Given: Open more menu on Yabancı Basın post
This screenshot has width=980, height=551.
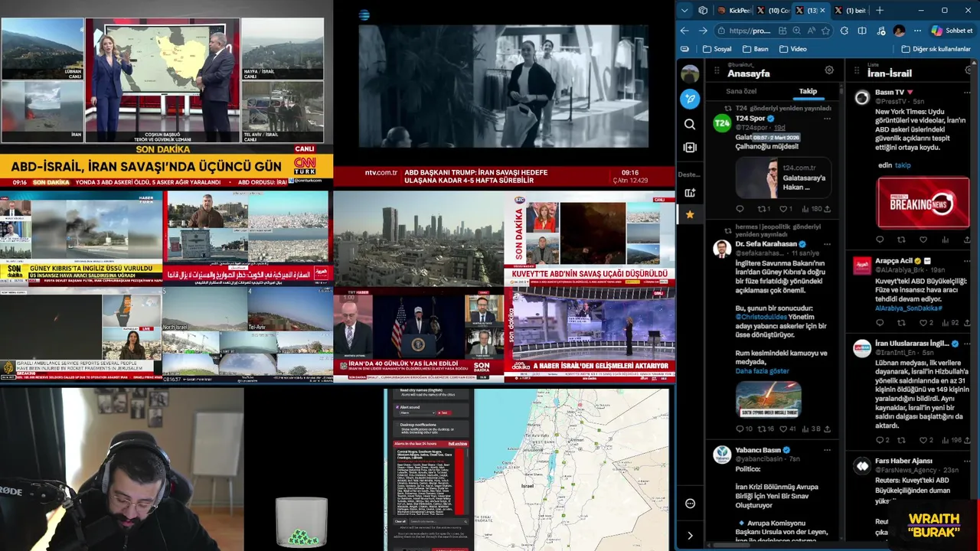Looking at the screenshot, I should click(x=827, y=451).
